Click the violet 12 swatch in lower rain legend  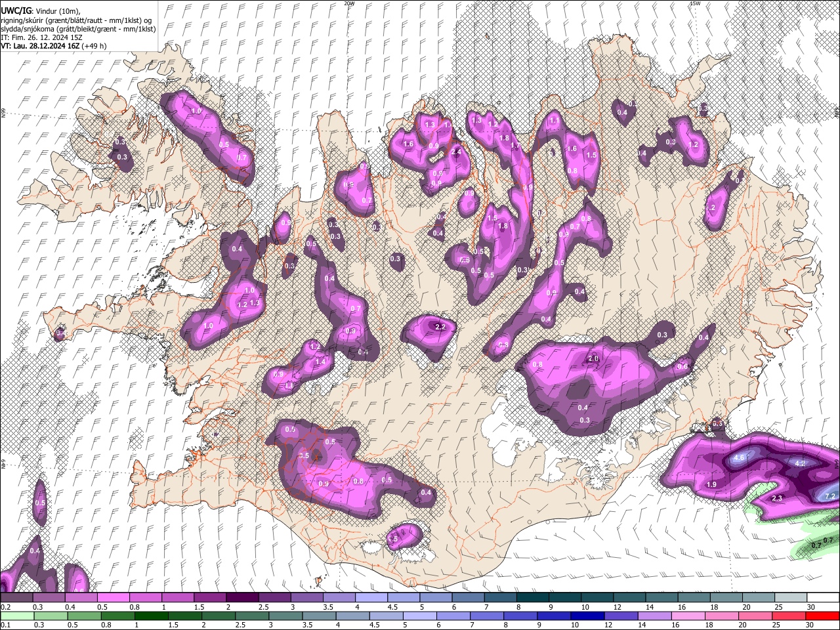pyautogui.click(x=621, y=616)
